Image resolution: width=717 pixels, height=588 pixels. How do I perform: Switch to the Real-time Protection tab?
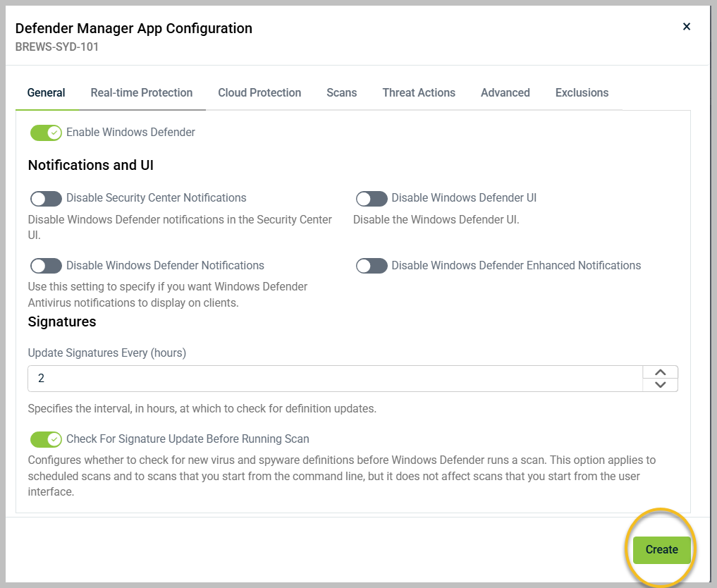click(141, 92)
